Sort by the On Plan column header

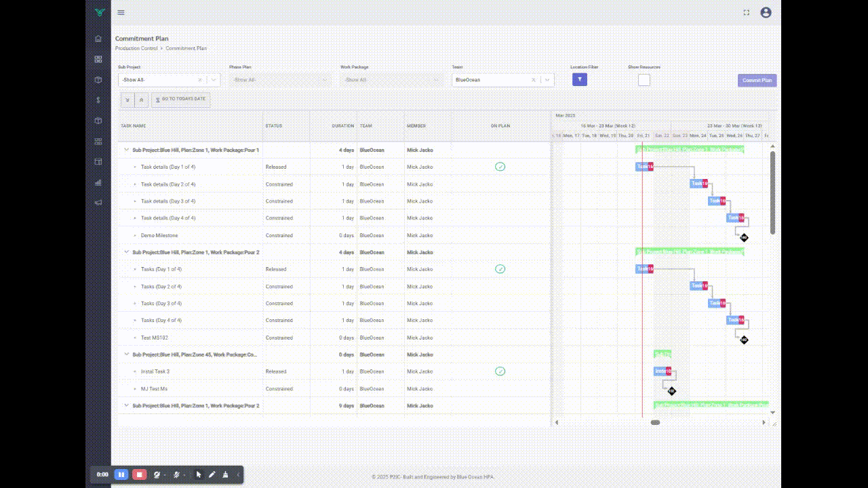point(500,126)
